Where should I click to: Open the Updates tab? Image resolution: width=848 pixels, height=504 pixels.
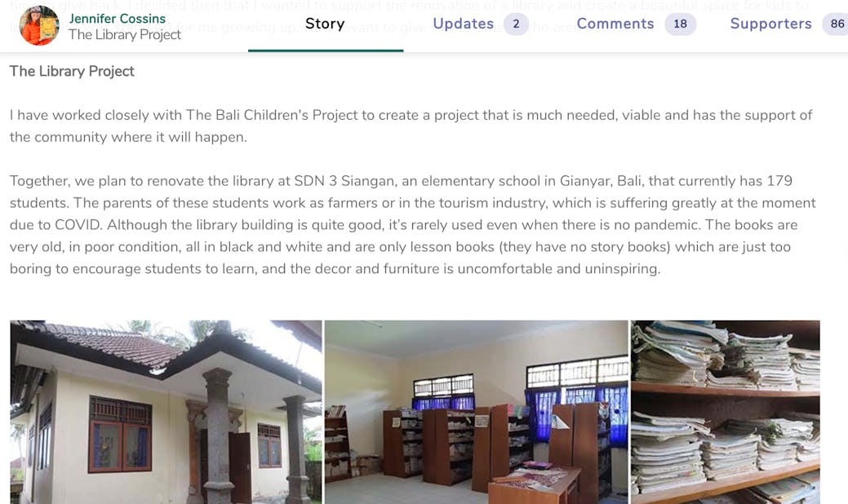pos(464,24)
